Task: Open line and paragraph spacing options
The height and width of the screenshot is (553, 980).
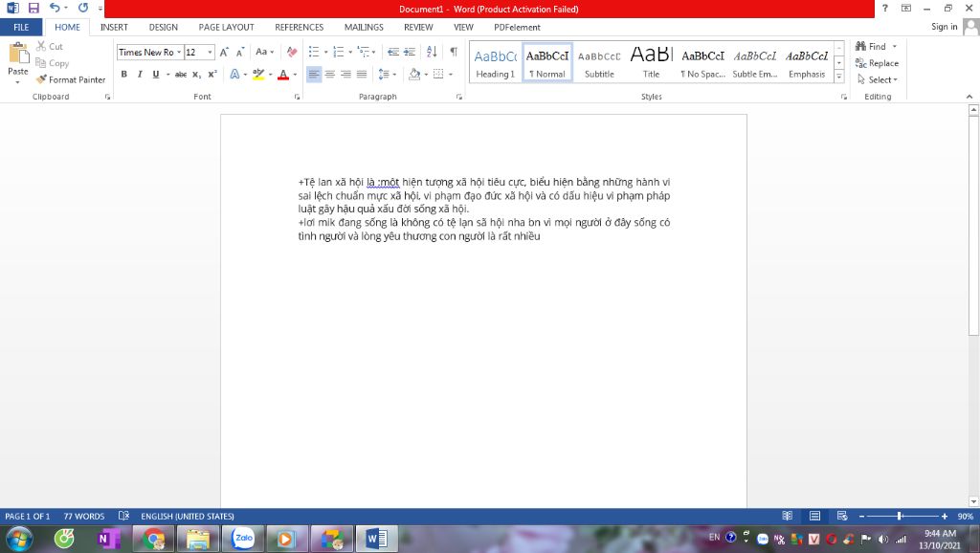Action: tap(387, 74)
